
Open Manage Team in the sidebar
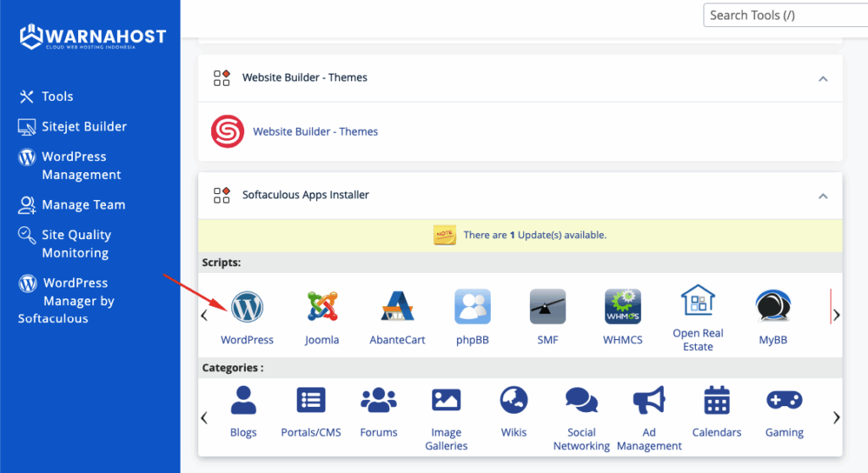(x=71, y=205)
